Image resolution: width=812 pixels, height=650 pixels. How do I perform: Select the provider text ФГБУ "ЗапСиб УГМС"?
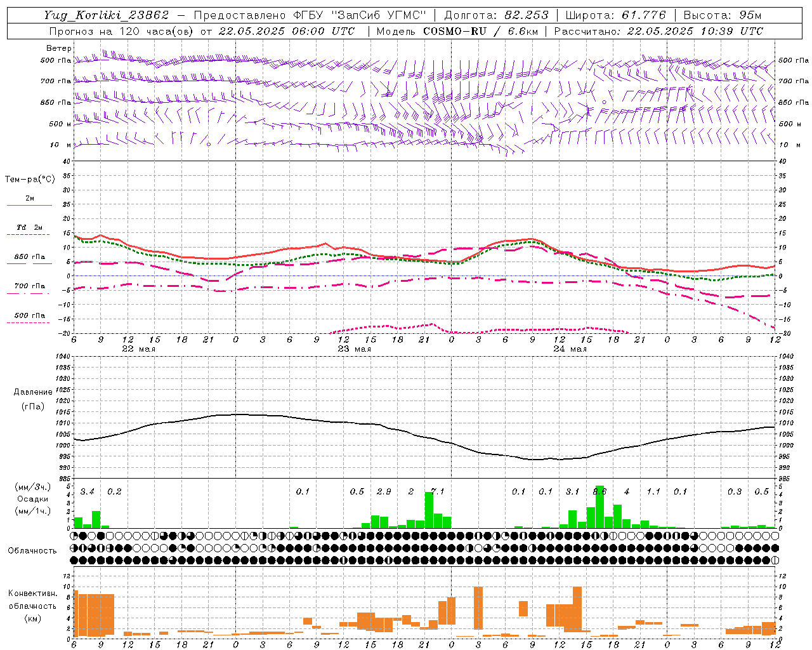(x=360, y=15)
